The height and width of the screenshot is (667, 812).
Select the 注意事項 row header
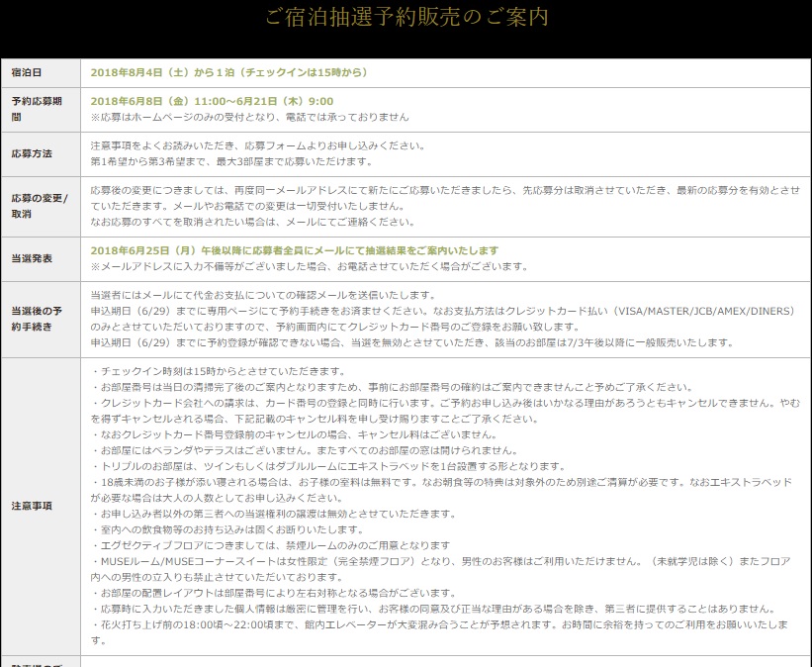(41, 507)
